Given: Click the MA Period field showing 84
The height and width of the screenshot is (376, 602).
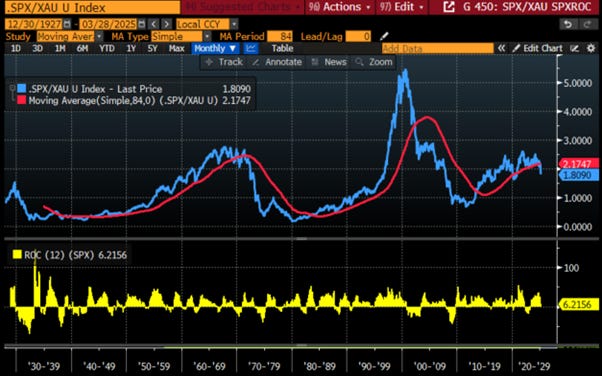Looking at the screenshot, I should pos(280,36).
